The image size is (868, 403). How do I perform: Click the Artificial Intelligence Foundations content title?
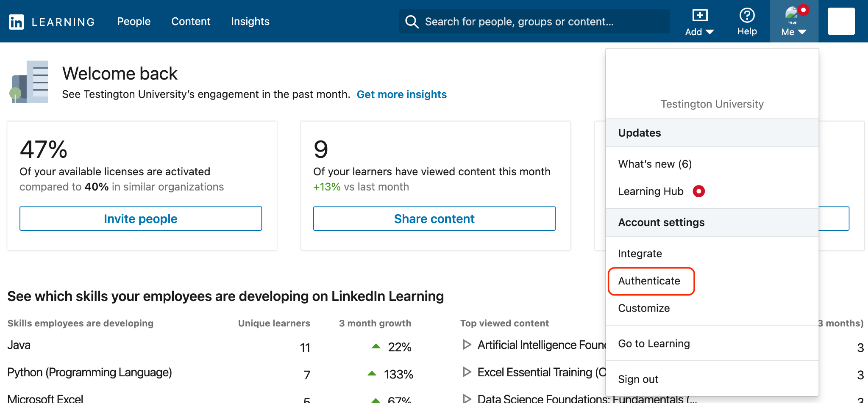(x=542, y=345)
